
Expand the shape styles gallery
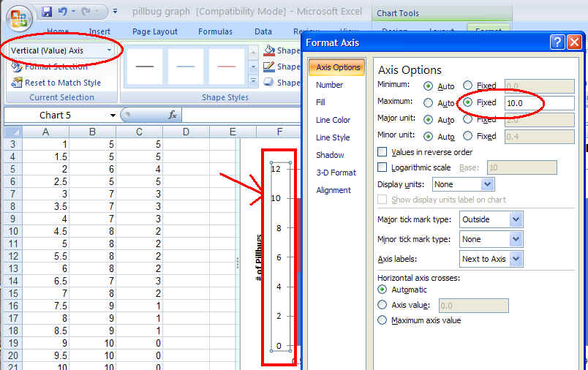click(254, 80)
